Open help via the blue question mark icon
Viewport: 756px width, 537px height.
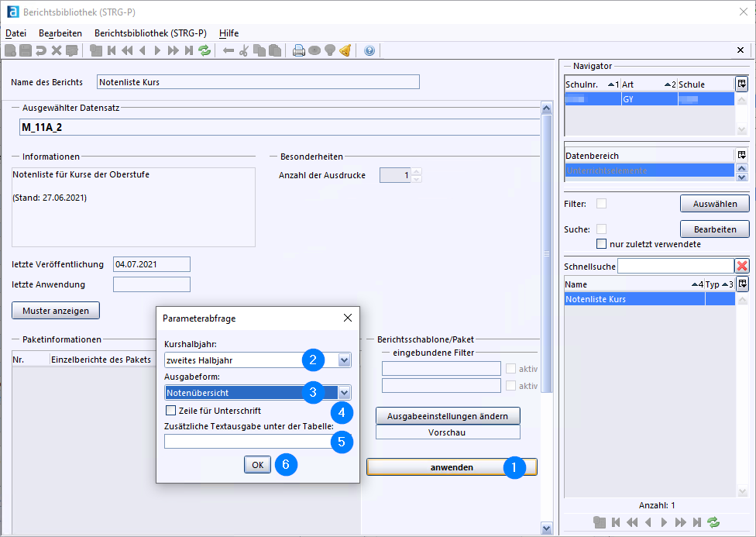click(369, 50)
